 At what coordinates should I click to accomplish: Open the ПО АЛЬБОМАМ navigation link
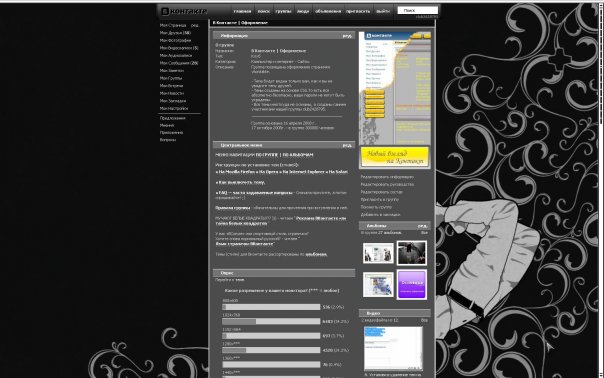tap(298, 155)
